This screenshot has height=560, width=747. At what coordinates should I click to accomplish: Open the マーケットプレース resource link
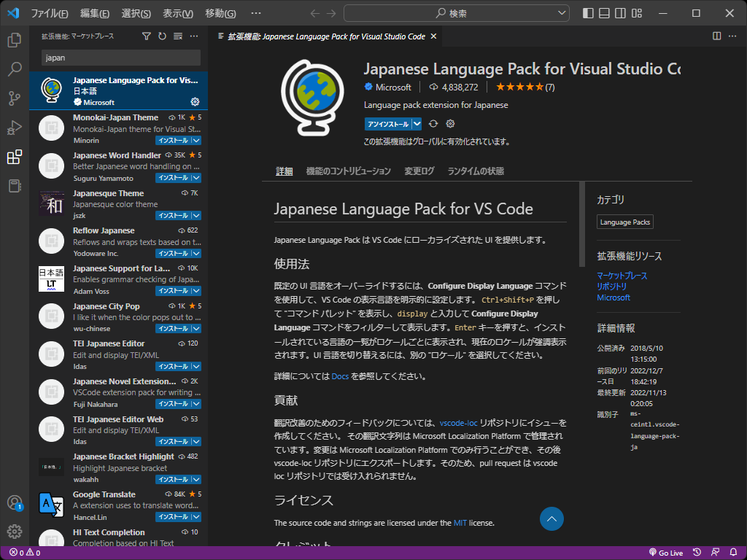click(x=622, y=276)
